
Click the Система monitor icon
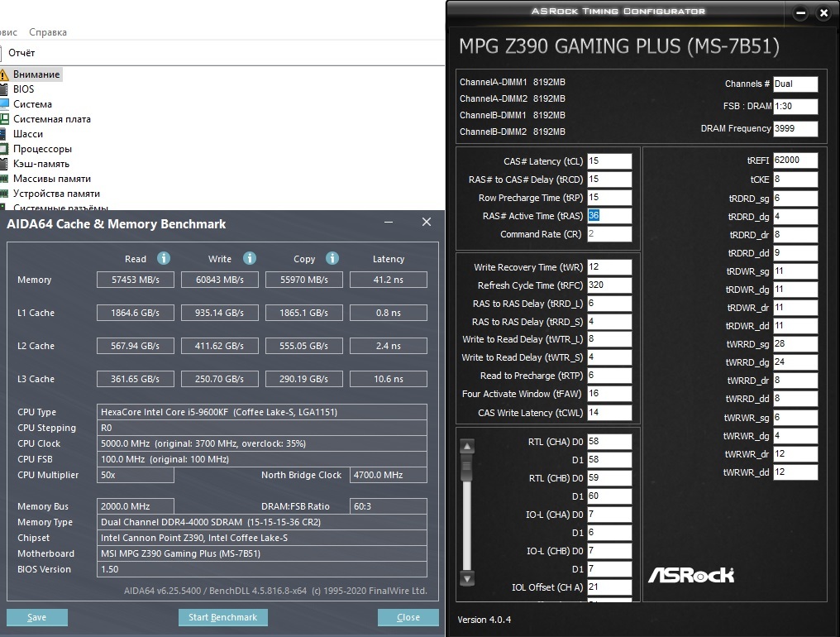tap(4, 104)
